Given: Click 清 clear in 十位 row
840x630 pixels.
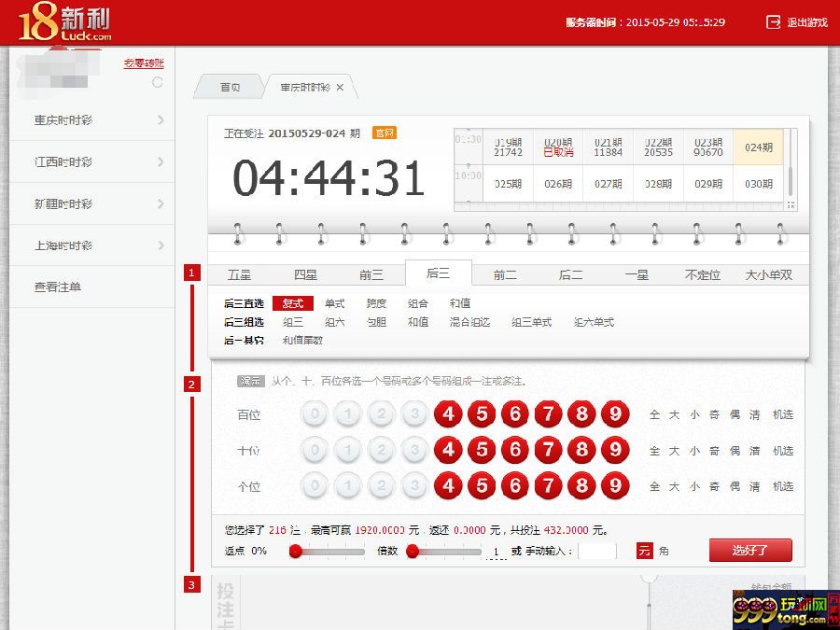Looking at the screenshot, I should 755,451.
